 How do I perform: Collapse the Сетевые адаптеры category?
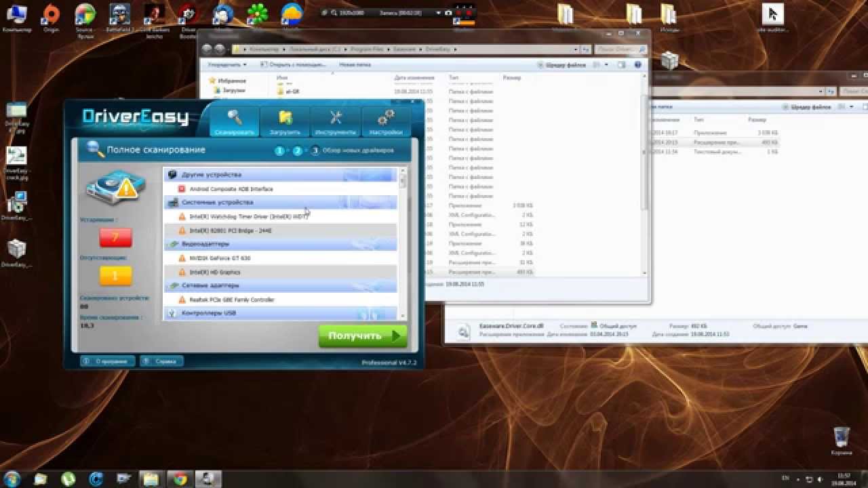coord(280,285)
